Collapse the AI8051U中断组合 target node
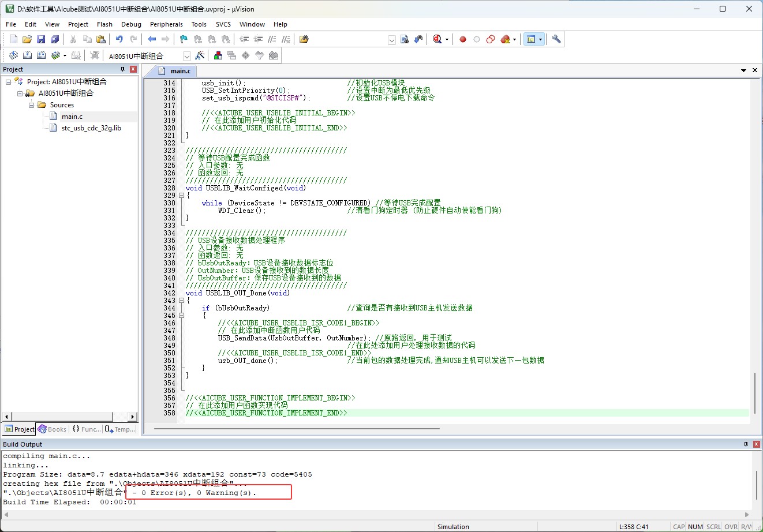763x532 pixels. 20,93
